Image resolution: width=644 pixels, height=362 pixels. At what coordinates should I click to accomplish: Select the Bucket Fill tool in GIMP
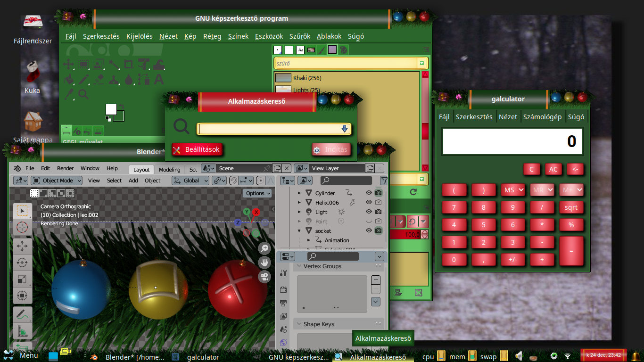69,79
